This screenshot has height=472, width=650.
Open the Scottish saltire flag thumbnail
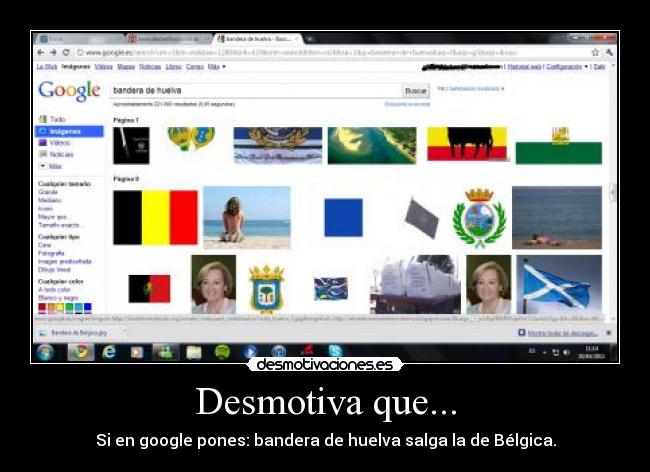(x=559, y=284)
